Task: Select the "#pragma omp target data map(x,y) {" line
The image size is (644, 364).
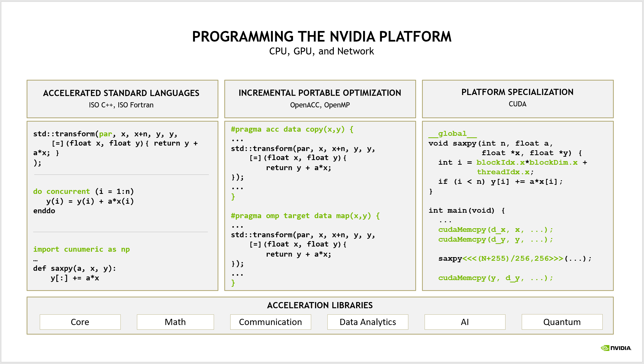Action: [x=305, y=216]
